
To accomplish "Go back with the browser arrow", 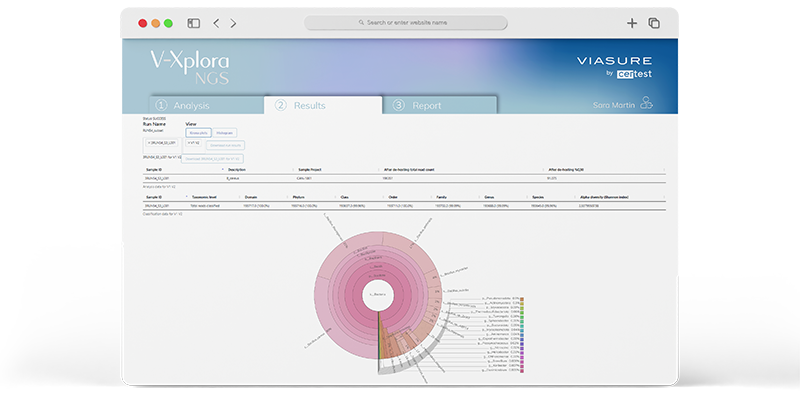I will click(x=216, y=23).
